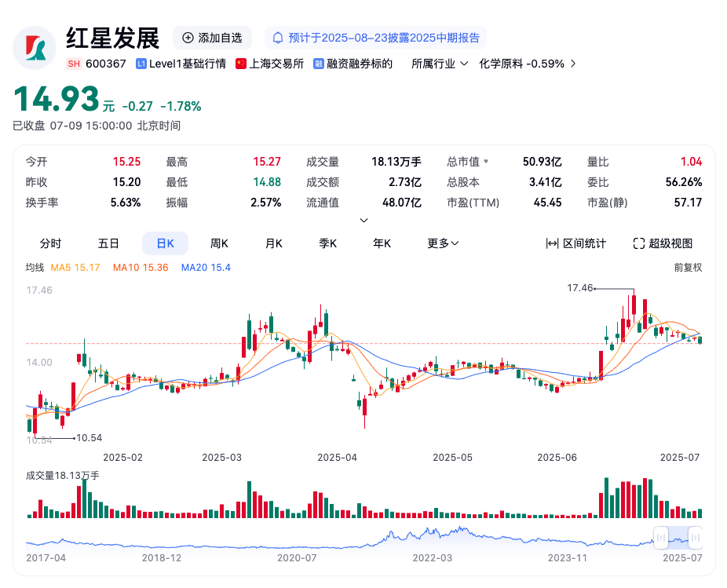Click the 融资融券 blue badge icon
This screenshot has width=727, height=588.
tap(319, 64)
